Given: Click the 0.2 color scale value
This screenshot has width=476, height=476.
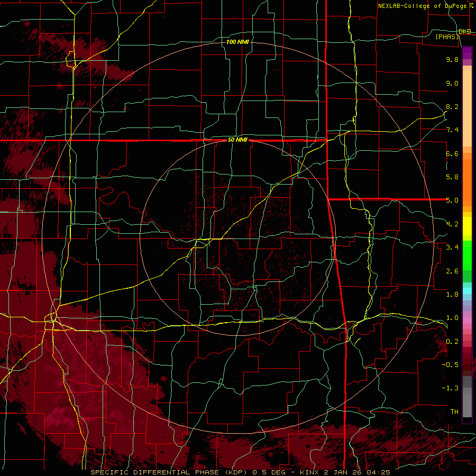Looking at the screenshot, I should tap(452, 342).
